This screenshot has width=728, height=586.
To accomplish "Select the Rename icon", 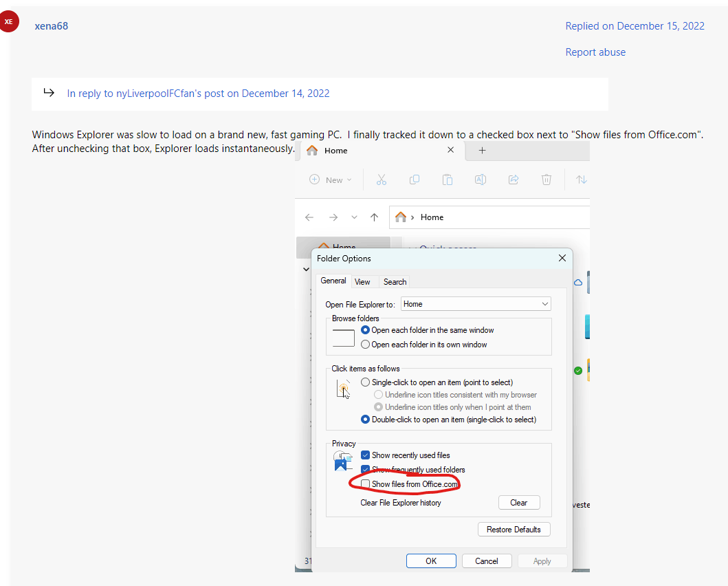I will 481,180.
